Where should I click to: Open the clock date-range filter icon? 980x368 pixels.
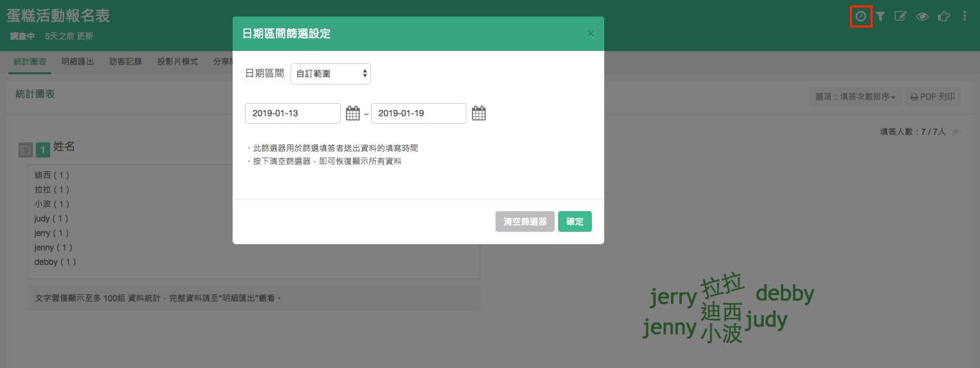pyautogui.click(x=861, y=16)
